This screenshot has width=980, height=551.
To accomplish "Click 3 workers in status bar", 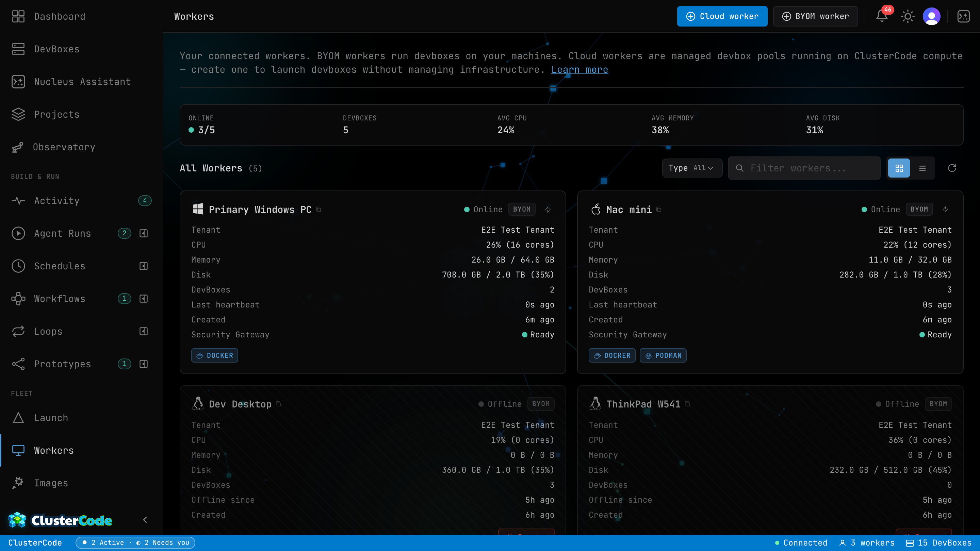I will [x=867, y=542].
